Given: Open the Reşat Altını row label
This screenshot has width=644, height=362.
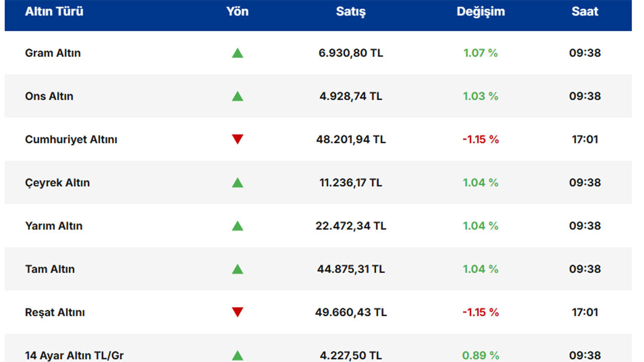Looking at the screenshot, I should click(x=55, y=312).
